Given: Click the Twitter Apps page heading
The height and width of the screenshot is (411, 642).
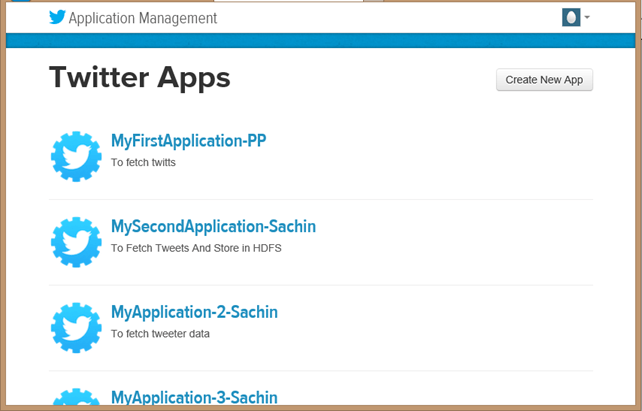Looking at the screenshot, I should 139,78.
